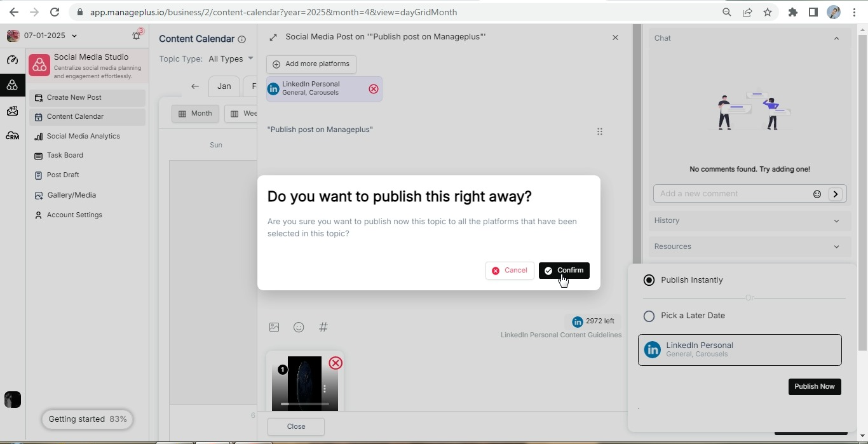Screen dimensions: 868x444
Task: Open Gallery/Media in sidebar
Action: (x=88, y=196)
